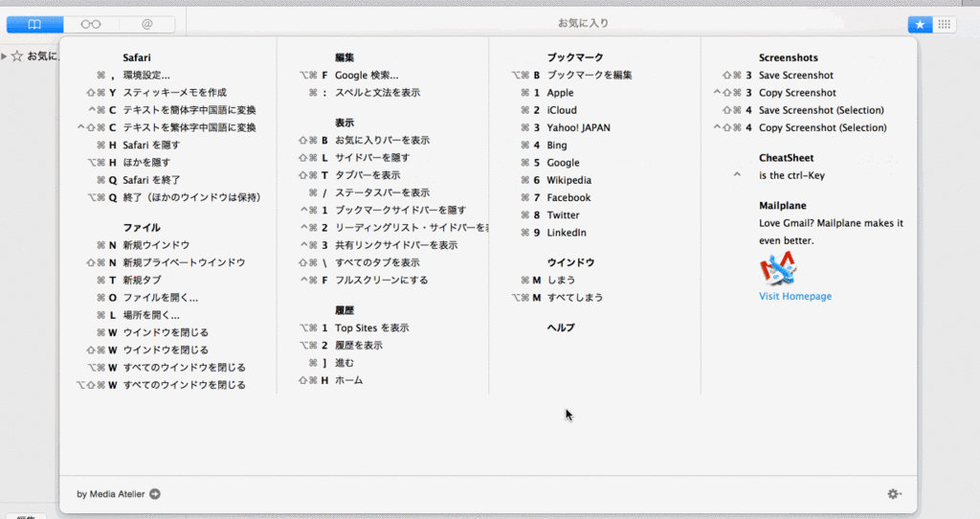
Task: Open the by Media Atelier link
Action: tap(111, 494)
